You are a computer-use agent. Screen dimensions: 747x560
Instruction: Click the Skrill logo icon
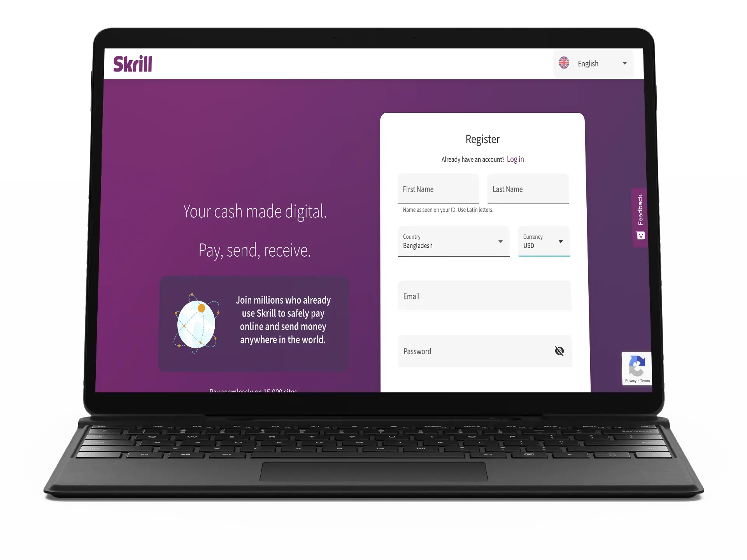pos(132,63)
